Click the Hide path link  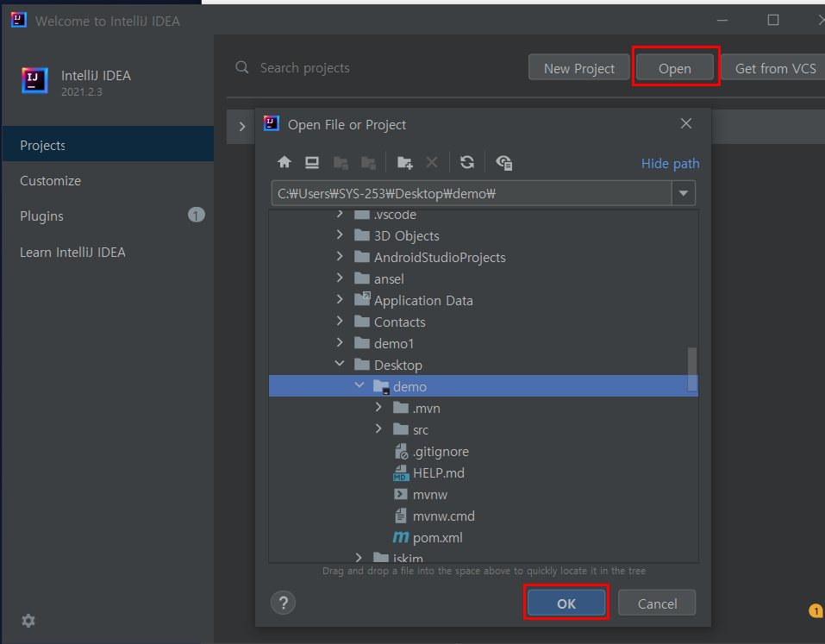[670, 163]
